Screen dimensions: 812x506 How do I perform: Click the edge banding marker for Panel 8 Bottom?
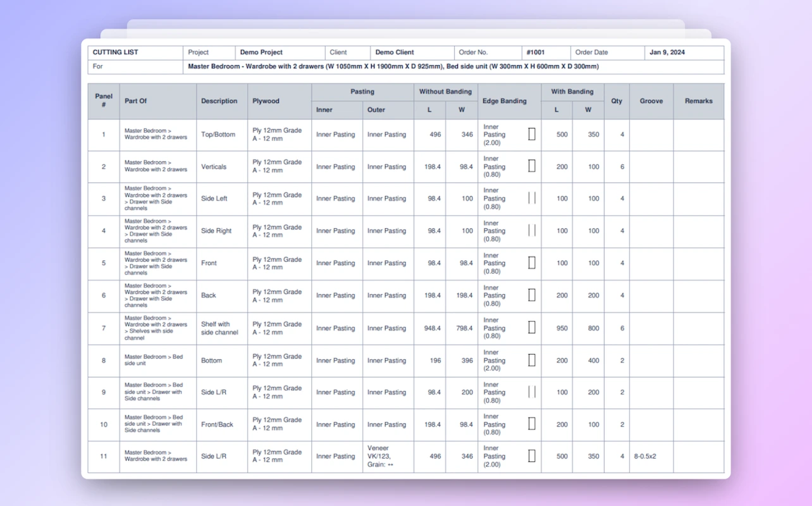[x=531, y=360]
